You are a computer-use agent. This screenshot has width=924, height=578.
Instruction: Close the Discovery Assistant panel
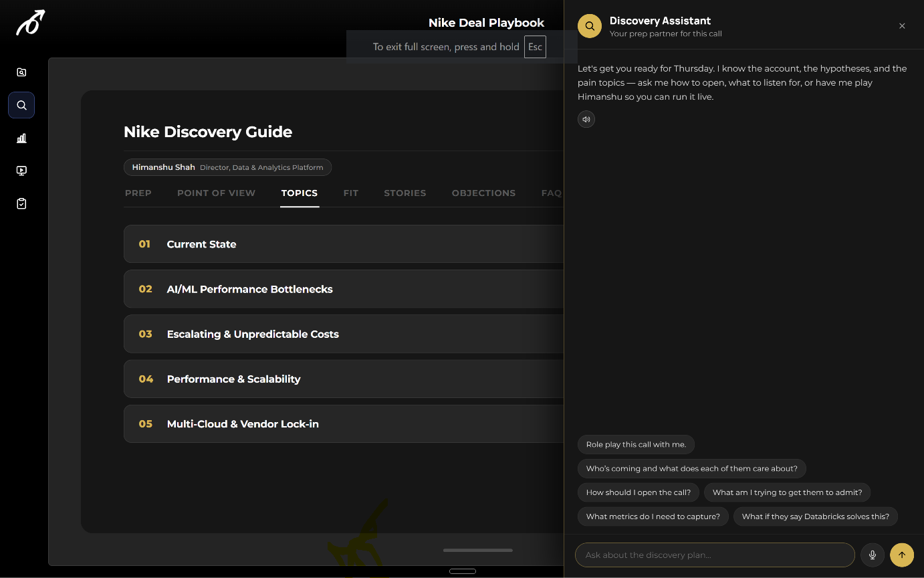tap(902, 26)
